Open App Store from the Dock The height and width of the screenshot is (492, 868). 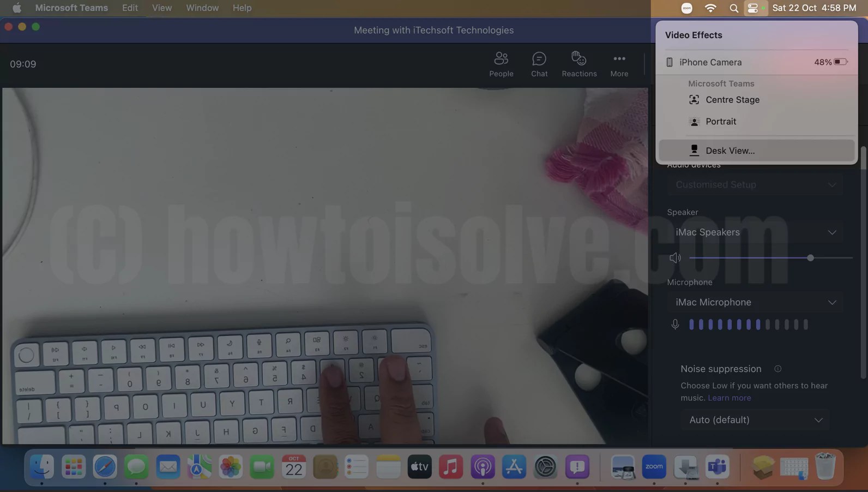(x=514, y=467)
